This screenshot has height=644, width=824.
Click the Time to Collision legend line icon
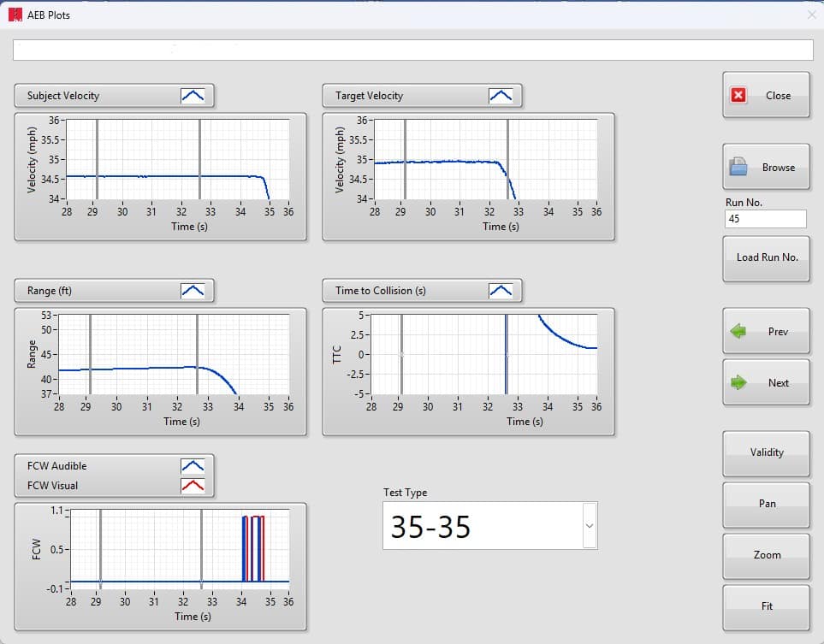coord(501,291)
